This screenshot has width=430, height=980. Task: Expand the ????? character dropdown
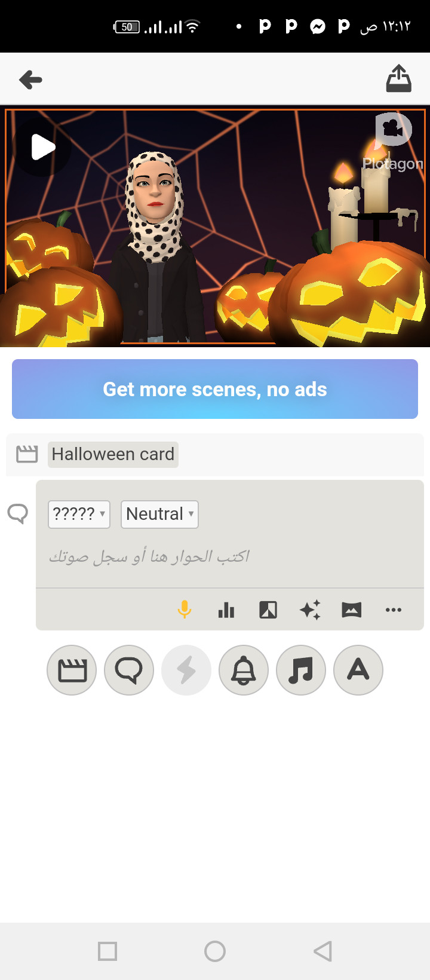[79, 514]
